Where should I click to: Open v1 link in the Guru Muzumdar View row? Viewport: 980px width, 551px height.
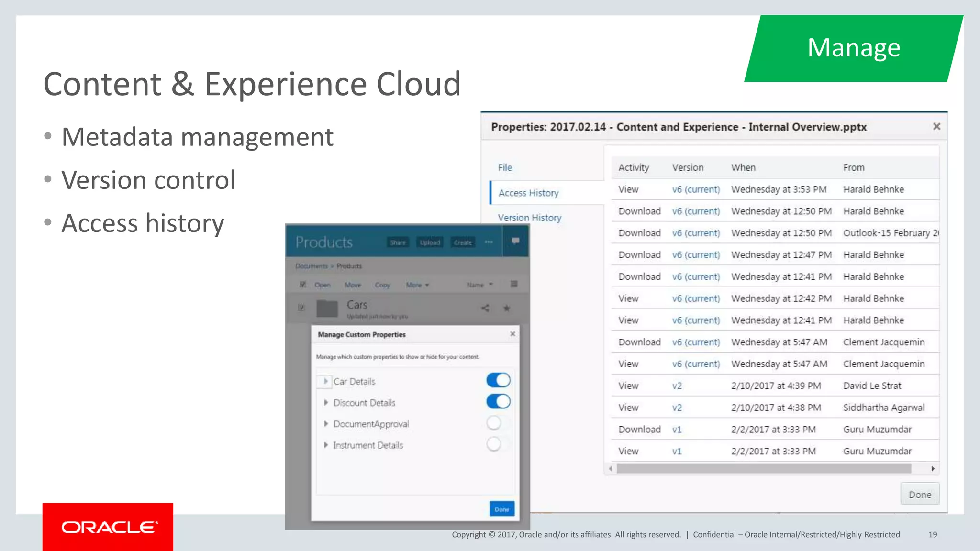point(677,452)
